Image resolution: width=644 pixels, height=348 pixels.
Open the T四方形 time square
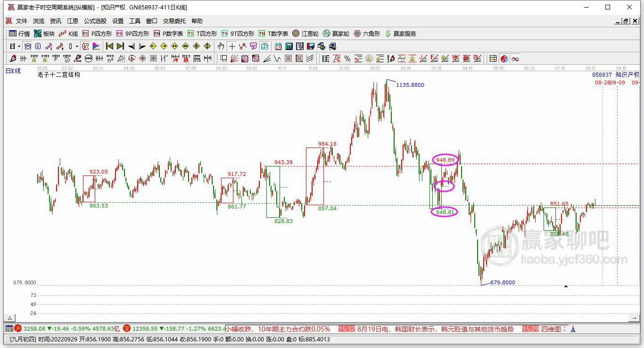202,33
